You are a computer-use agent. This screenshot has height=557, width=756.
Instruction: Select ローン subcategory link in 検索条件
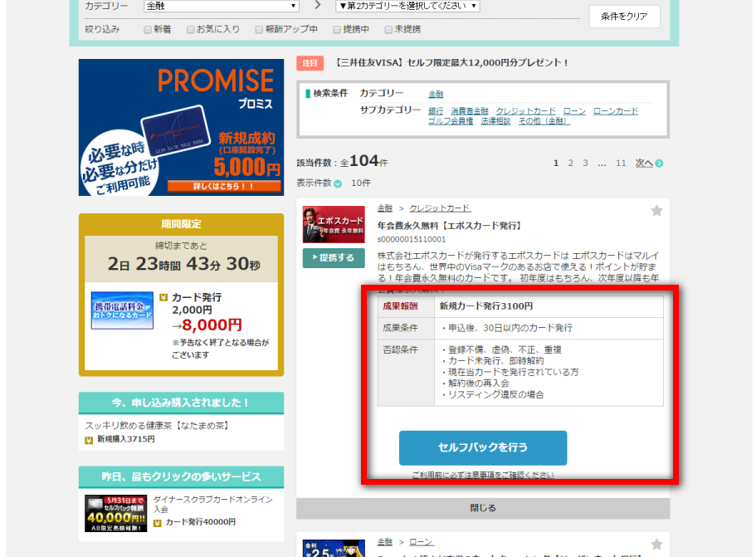pos(574,111)
